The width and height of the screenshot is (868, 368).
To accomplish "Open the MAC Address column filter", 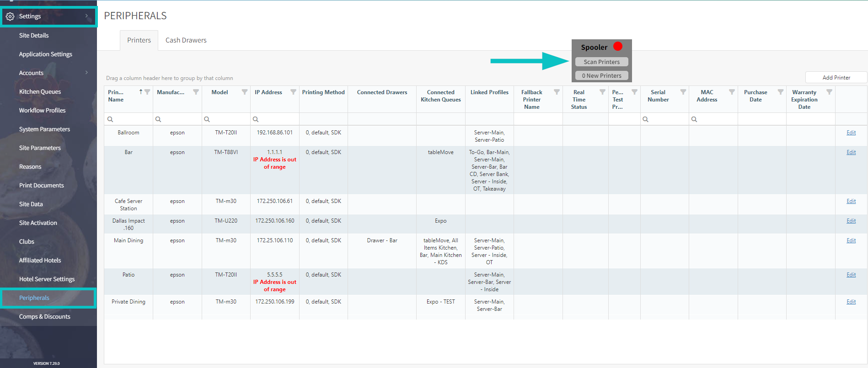I will 732,92.
